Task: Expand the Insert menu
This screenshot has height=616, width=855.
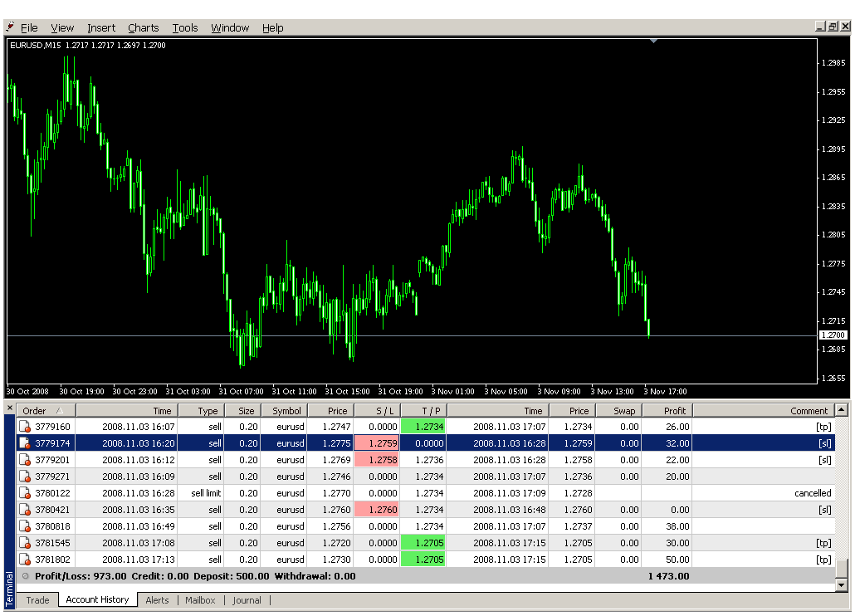Action: (x=101, y=28)
